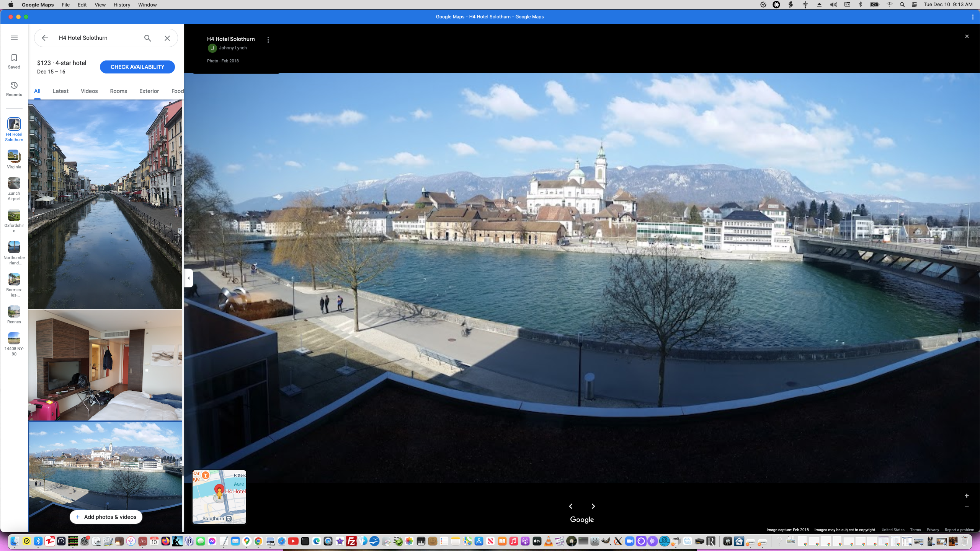Click Check Availability button
This screenshot has width=980, height=551.
(x=137, y=67)
